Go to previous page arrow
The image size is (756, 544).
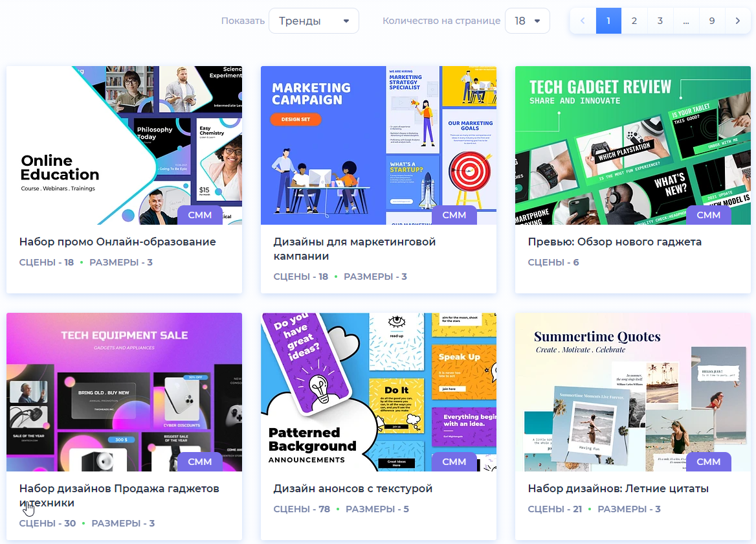coord(583,21)
